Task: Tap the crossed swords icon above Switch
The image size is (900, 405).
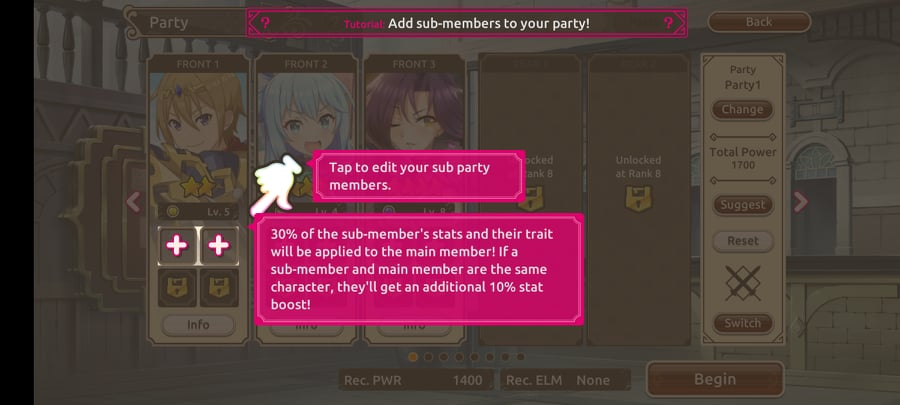Action: click(x=743, y=283)
